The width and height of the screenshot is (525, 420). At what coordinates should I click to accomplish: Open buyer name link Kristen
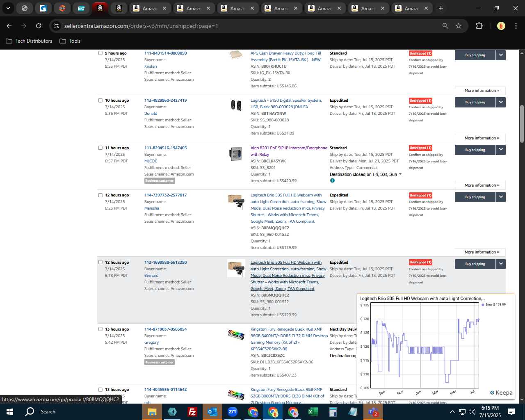[151, 66]
